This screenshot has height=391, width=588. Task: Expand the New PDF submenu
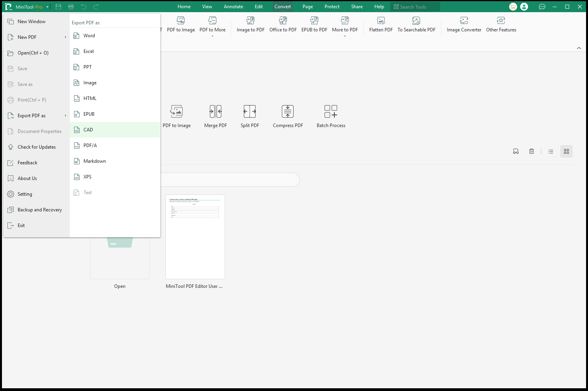coord(65,37)
